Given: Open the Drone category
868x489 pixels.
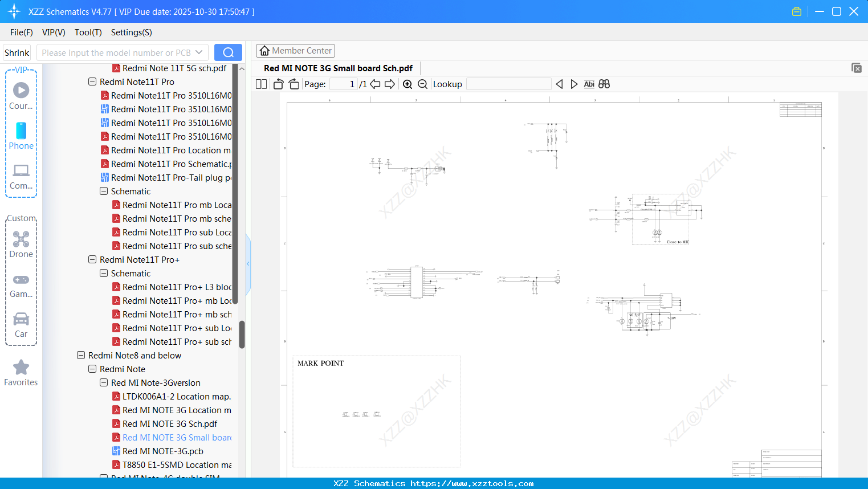Looking at the screenshot, I should pyautogui.click(x=21, y=244).
